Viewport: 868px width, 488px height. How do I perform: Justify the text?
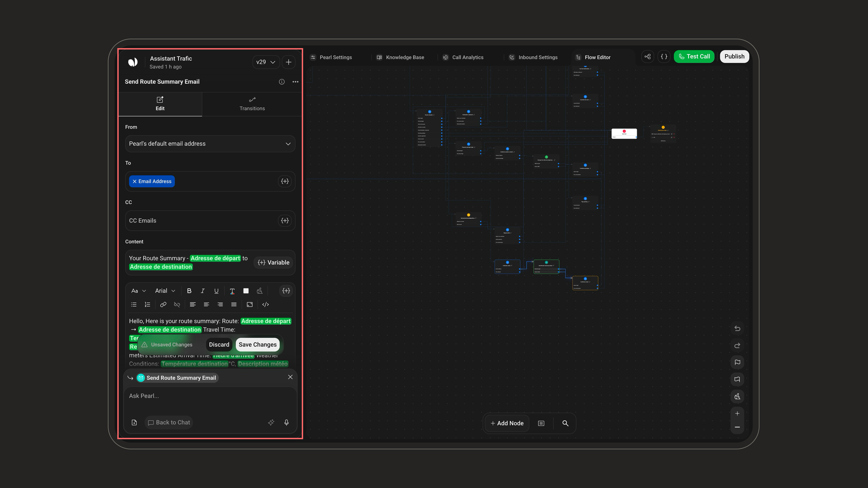click(234, 304)
